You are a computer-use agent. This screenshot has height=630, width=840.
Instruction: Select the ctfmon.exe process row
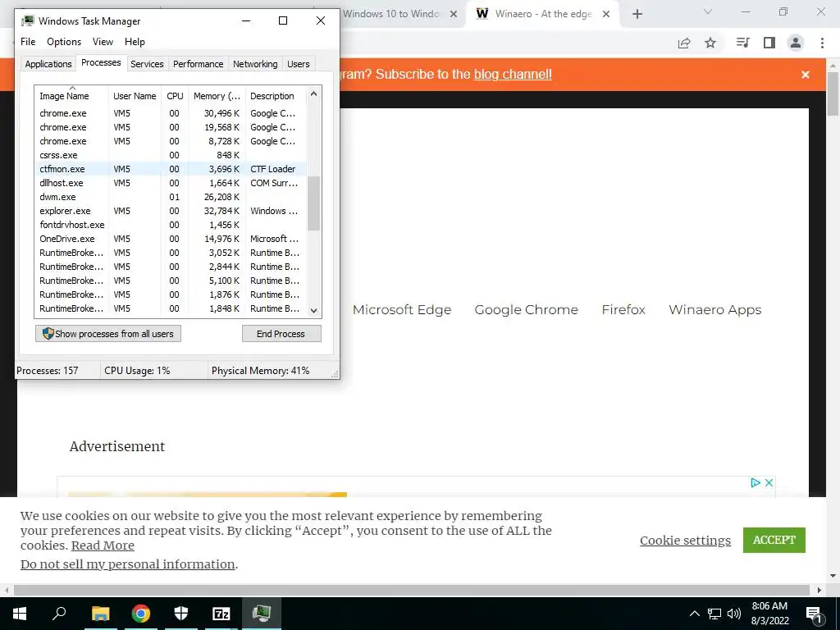pos(171,169)
